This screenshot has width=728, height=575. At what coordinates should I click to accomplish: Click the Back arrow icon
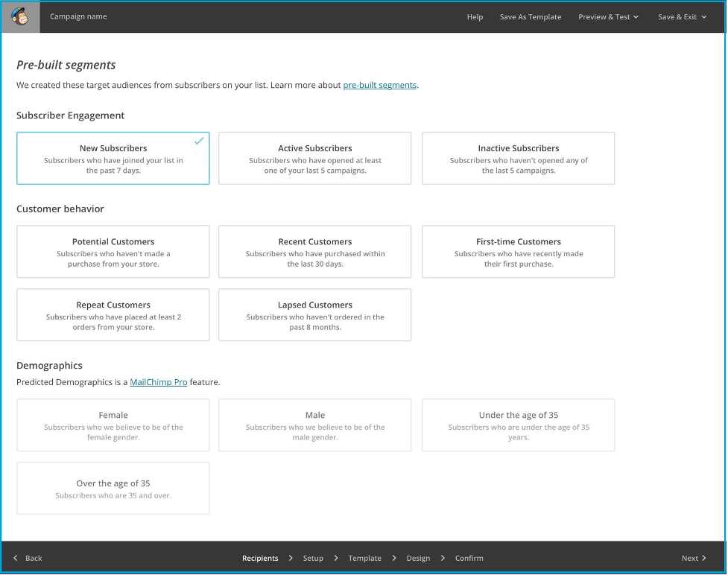pos(16,558)
